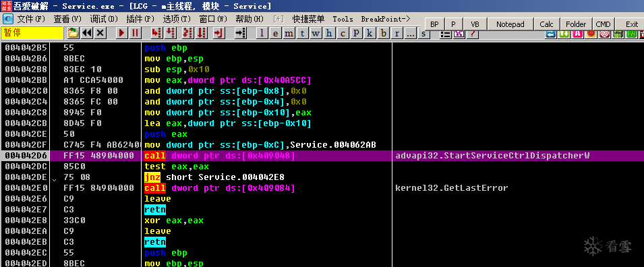Select the 'xor eax,eax' line at 004042E8

(322, 220)
